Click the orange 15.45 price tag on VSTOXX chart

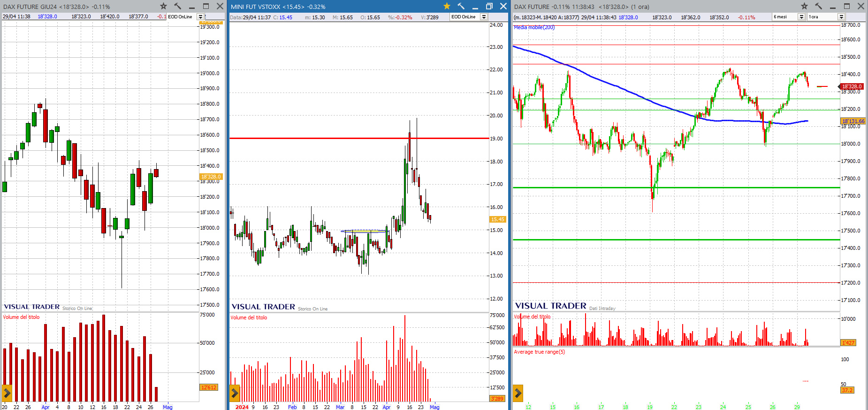tap(497, 219)
